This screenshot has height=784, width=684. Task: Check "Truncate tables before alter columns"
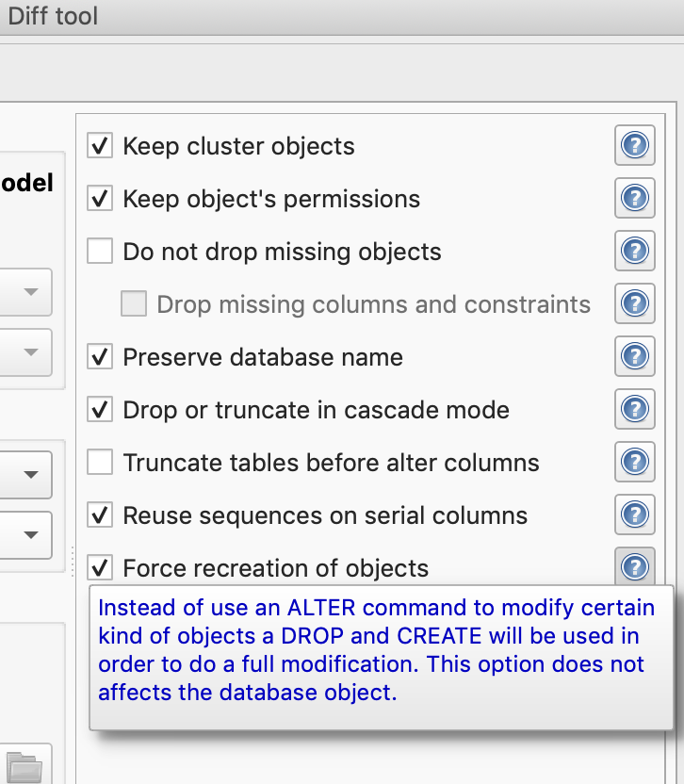[x=100, y=463]
